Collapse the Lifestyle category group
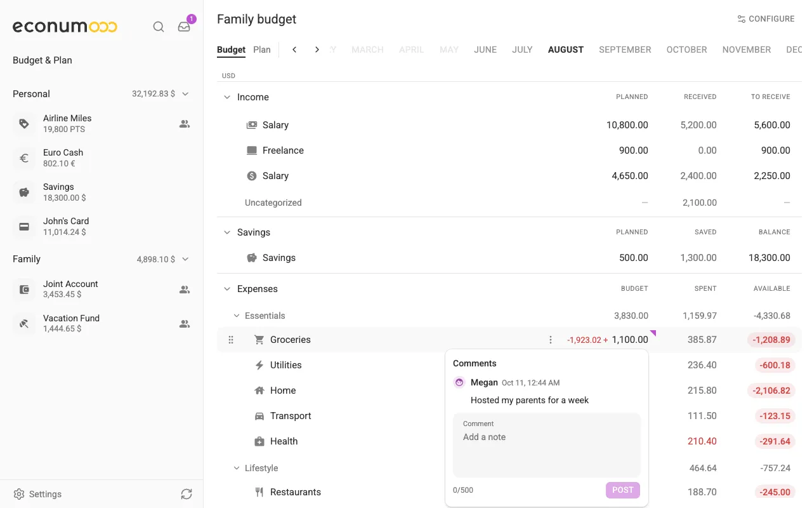Screen dimensions: 812x508 point(237,468)
